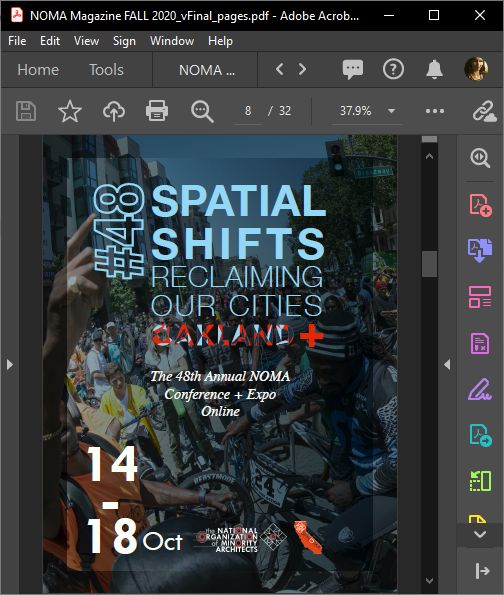Open the View menu
This screenshot has width=504, height=595.
(x=86, y=41)
